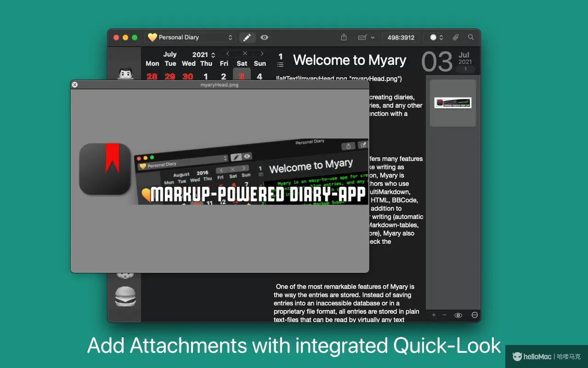Open search with the magnifier icon
Viewport: 588px width, 368px height.
[471, 37]
